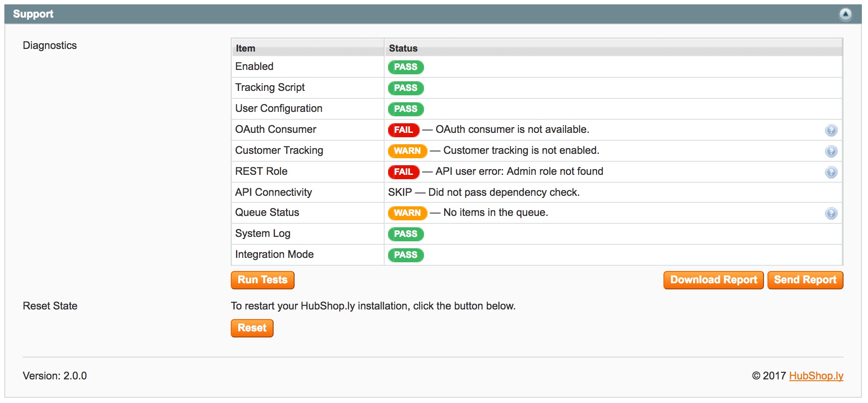Click the Reset button

pyautogui.click(x=252, y=328)
